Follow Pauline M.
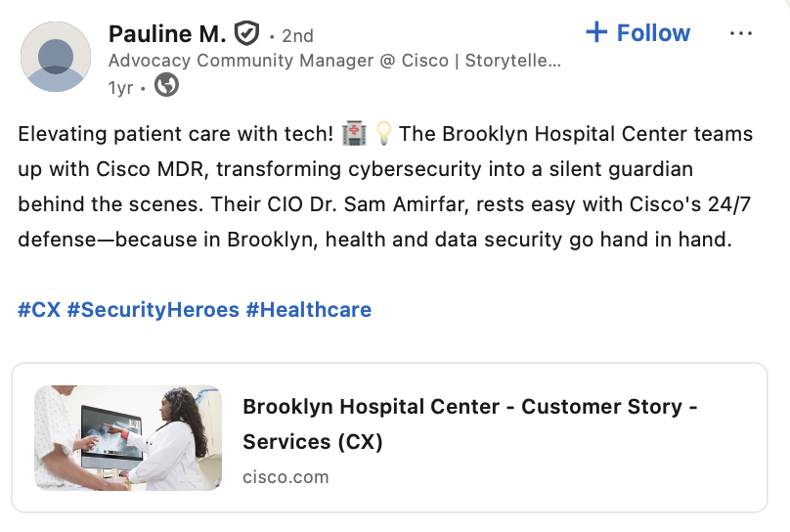The width and height of the screenshot is (790, 532). (x=638, y=32)
